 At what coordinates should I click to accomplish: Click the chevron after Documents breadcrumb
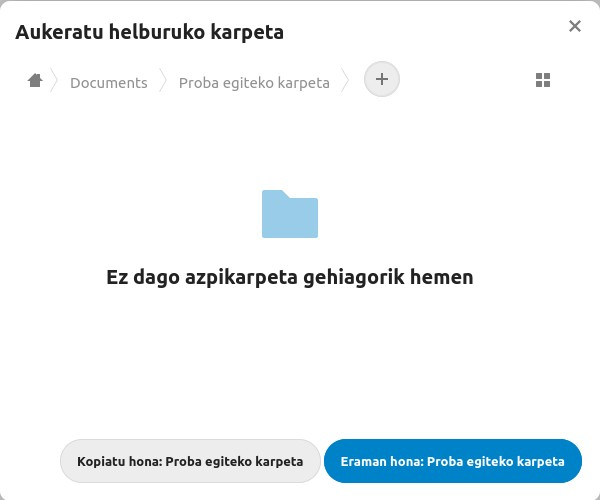pyautogui.click(x=163, y=82)
